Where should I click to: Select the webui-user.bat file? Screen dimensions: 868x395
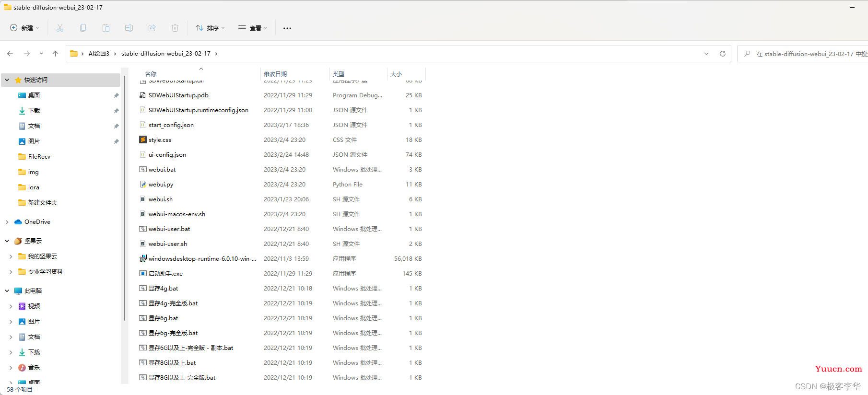click(169, 229)
